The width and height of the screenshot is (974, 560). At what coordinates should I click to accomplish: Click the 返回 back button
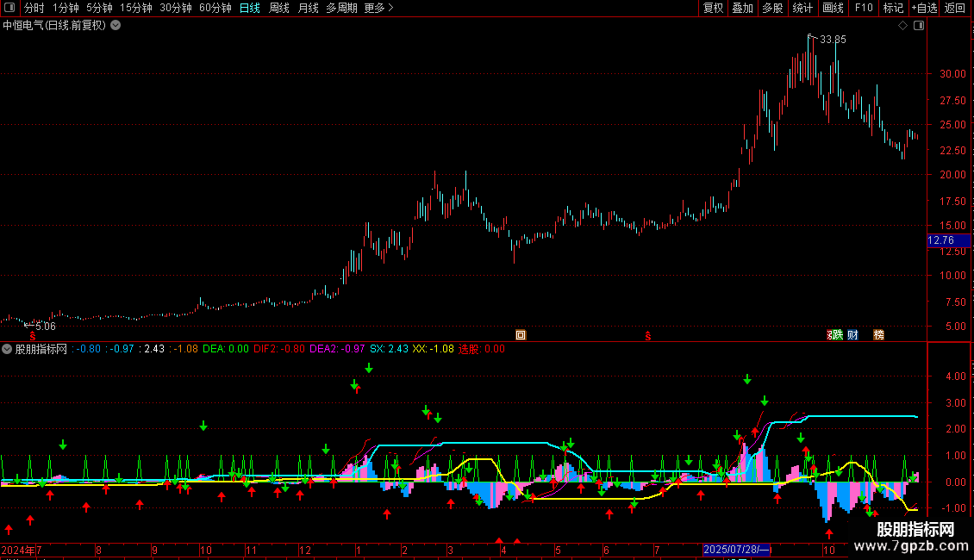pos(955,8)
